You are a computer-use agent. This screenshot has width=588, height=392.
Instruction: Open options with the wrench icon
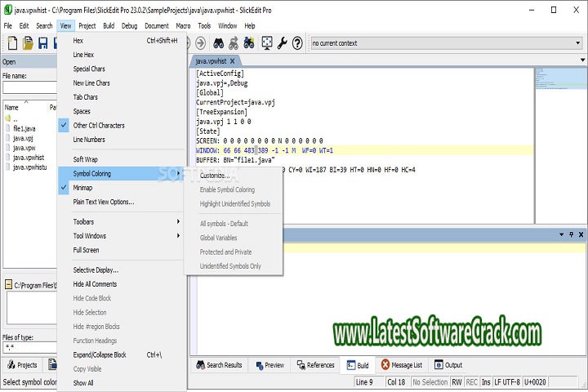coord(282,43)
